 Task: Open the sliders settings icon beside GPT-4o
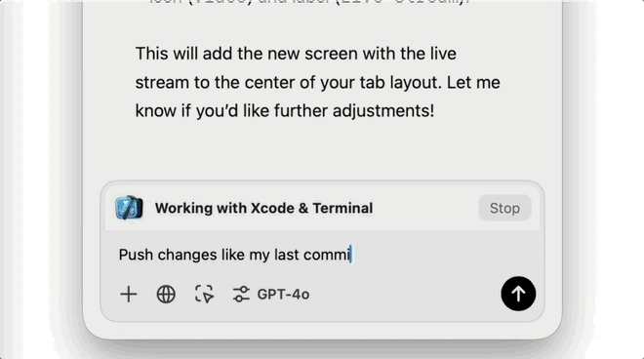coord(241,295)
